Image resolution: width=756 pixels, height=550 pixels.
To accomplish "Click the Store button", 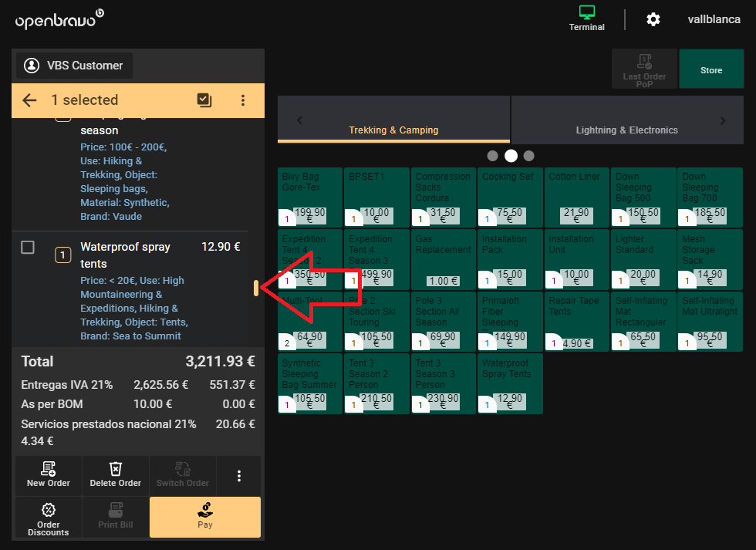I will 710,70.
